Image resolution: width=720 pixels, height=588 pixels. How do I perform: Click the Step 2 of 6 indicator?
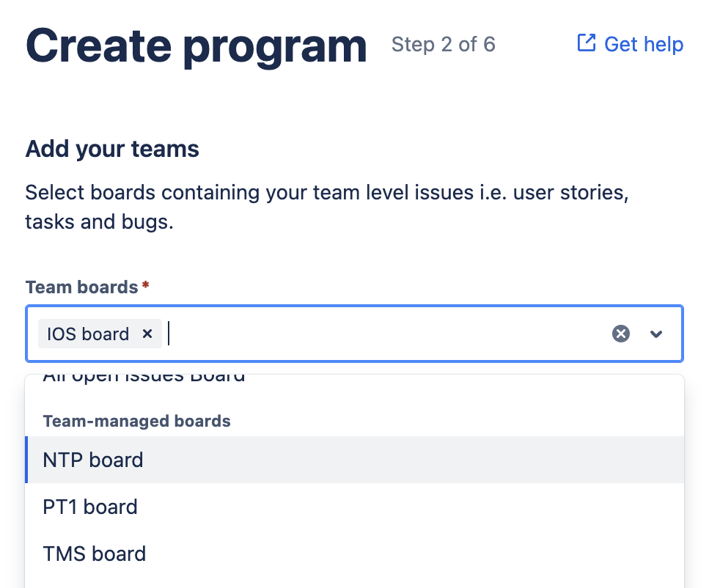tap(443, 45)
